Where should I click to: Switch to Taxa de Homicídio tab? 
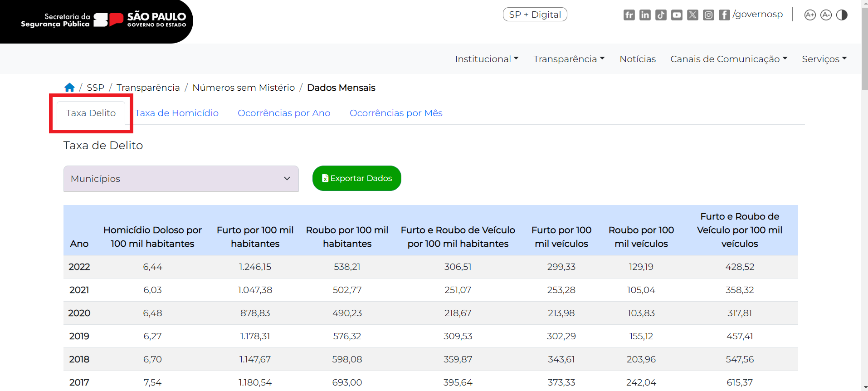(177, 113)
